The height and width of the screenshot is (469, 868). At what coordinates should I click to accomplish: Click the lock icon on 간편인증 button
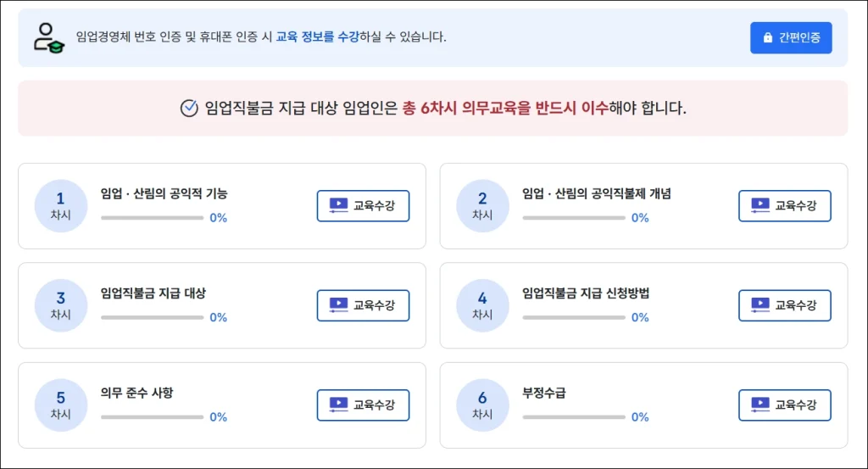(768, 38)
